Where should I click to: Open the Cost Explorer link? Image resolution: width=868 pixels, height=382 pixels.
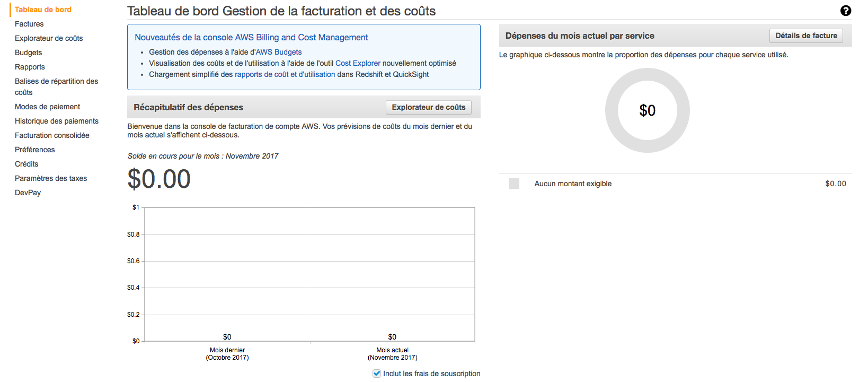click(358, 63)
